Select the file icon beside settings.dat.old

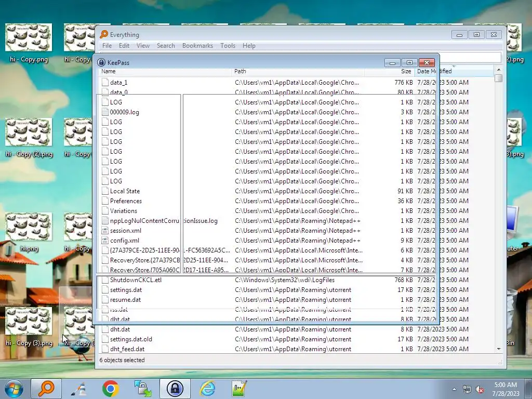tap(105, 339)
